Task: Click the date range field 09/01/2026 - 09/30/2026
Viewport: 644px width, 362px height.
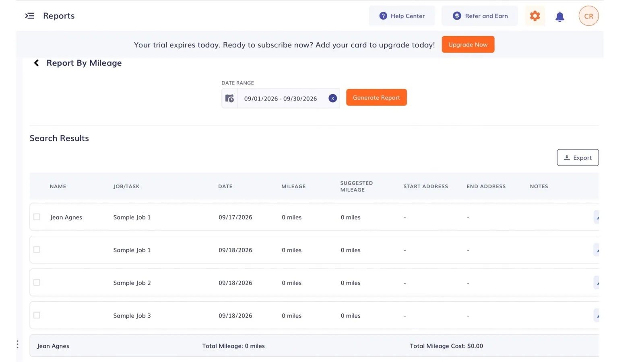Action: (x=281, y=99)
